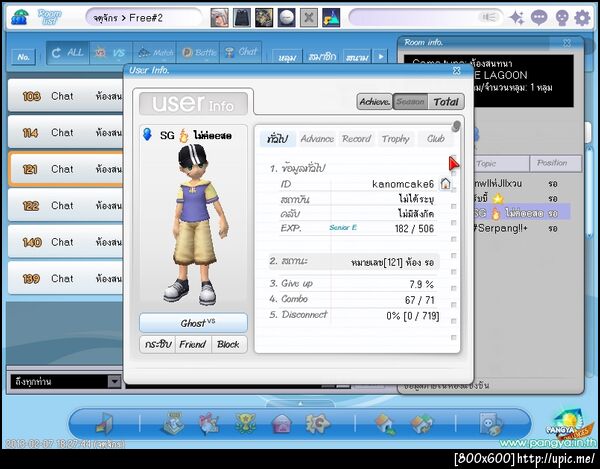Viewport: 600px width, 469px height.
Task: Switch to the Club tab
Action: [436, 139]
